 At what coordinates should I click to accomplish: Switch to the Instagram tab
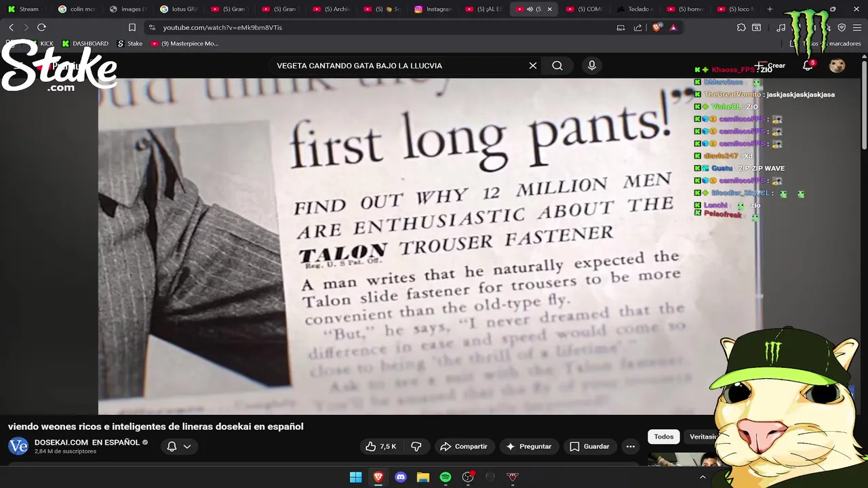[x=434, y=9]
